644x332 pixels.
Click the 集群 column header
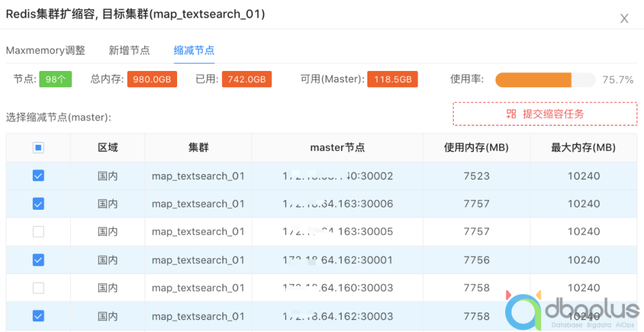(x=199, y=147)
